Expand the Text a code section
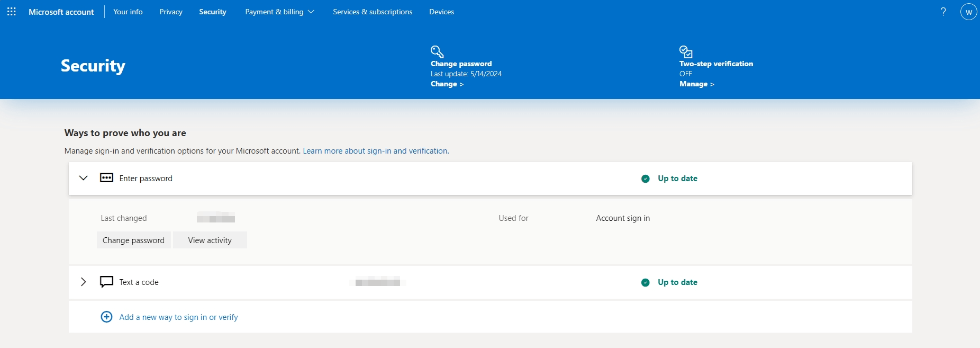The width and height of the screenshot is (980, 348). (x=83, y=282)
